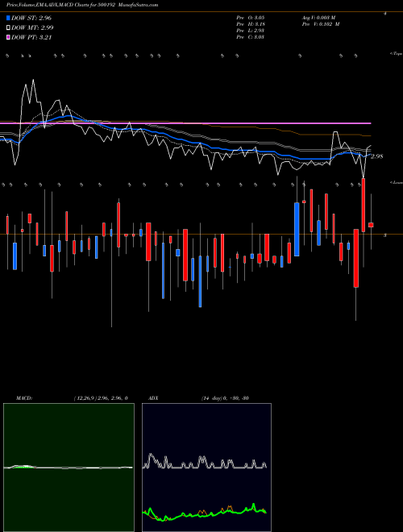Open the dark blue ADX indicator chart panel
The image size is (403, 532).
[x=206, y=468]
